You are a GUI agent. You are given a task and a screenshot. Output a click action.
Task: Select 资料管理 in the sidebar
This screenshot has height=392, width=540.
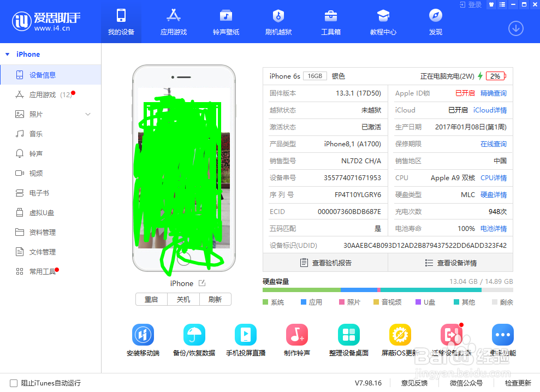point(51,232)
